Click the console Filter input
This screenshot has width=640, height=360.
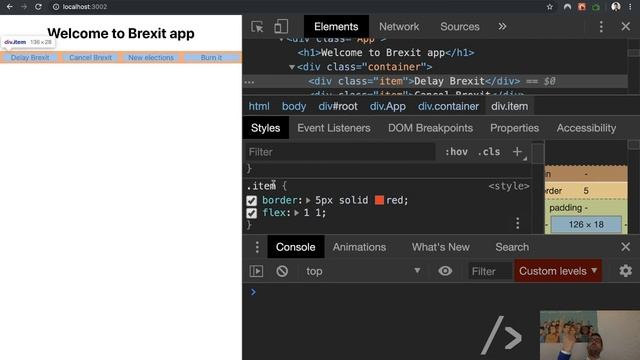point(490,271)
